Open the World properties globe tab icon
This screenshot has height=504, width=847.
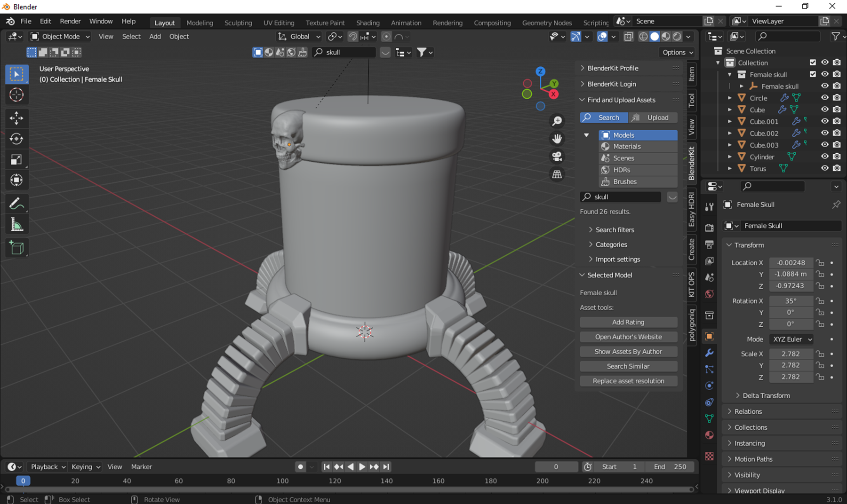709,294
